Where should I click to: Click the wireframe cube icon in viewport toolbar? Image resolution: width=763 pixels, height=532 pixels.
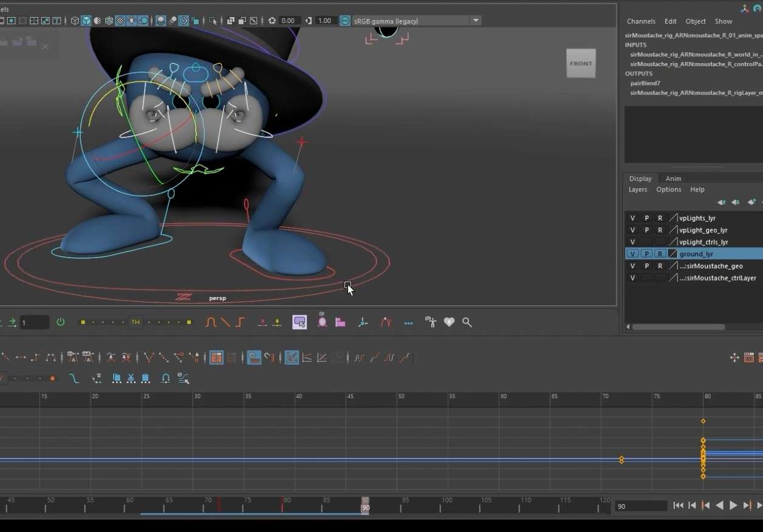tap(75, 21)
